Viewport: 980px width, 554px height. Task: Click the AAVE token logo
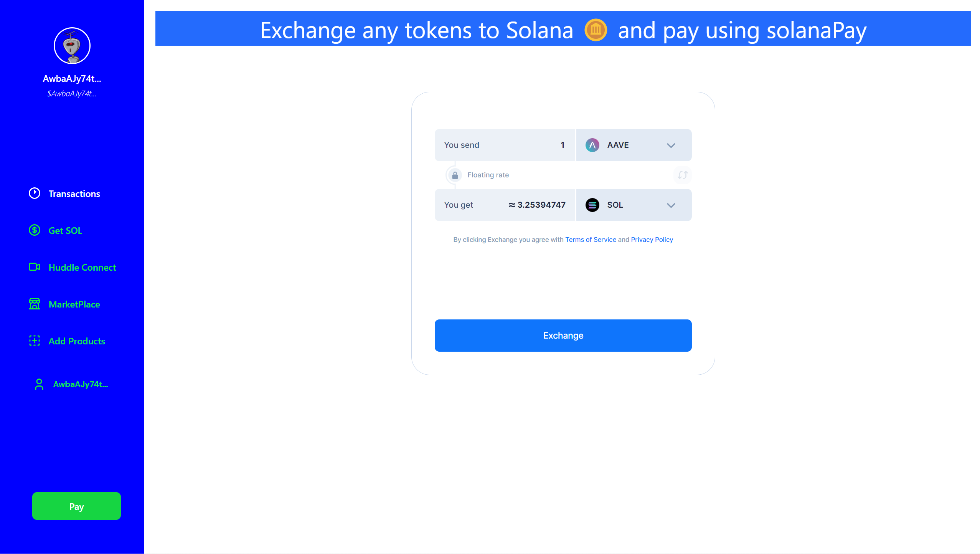(592, 145)
